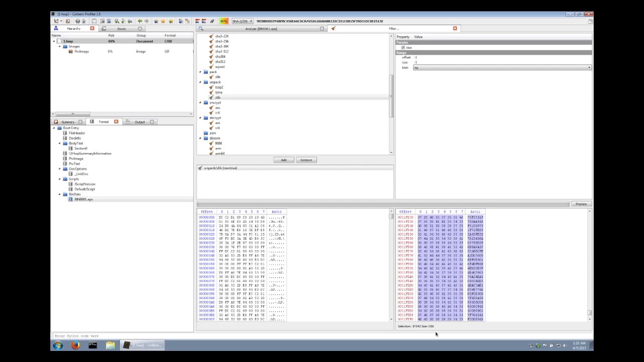Select BIN0001.eps in the format tree

(x=84, y=199)
